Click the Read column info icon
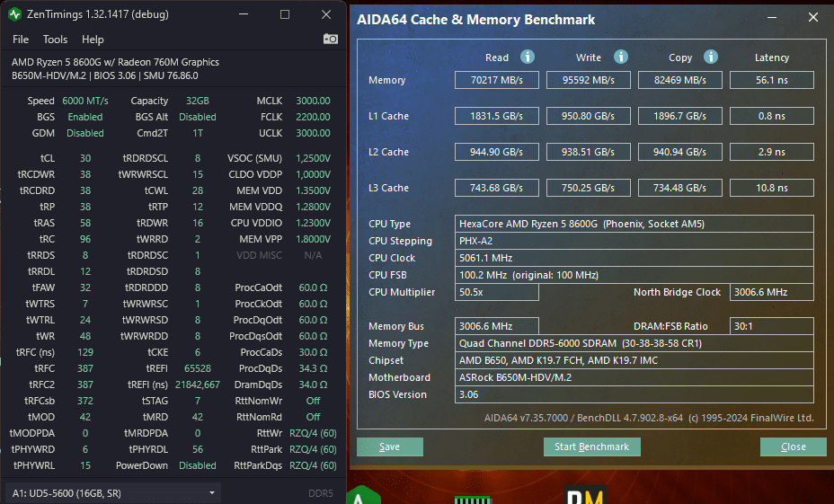 tap(528, 57)
